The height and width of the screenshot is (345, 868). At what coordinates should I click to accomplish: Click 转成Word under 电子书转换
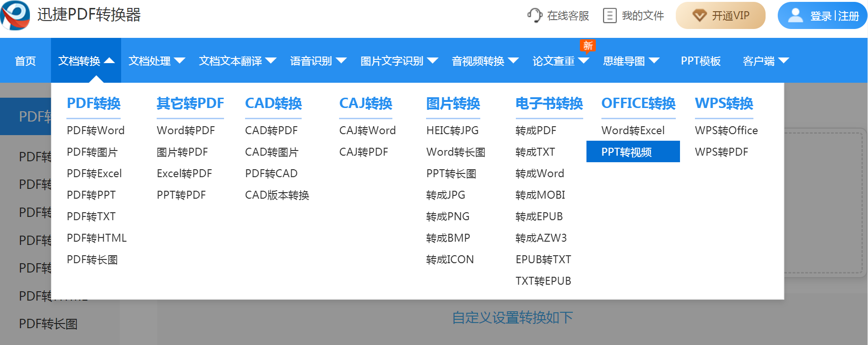[x=540, y=173]
